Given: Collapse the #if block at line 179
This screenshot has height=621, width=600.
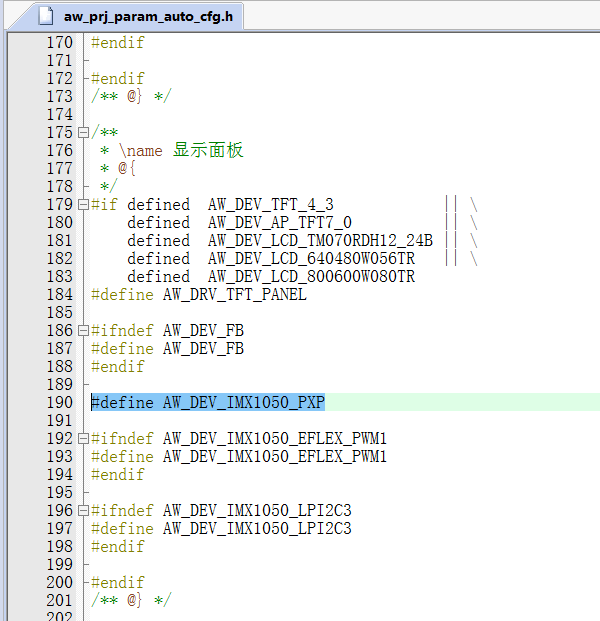Looking at the screenshot, I should point(83,205).
